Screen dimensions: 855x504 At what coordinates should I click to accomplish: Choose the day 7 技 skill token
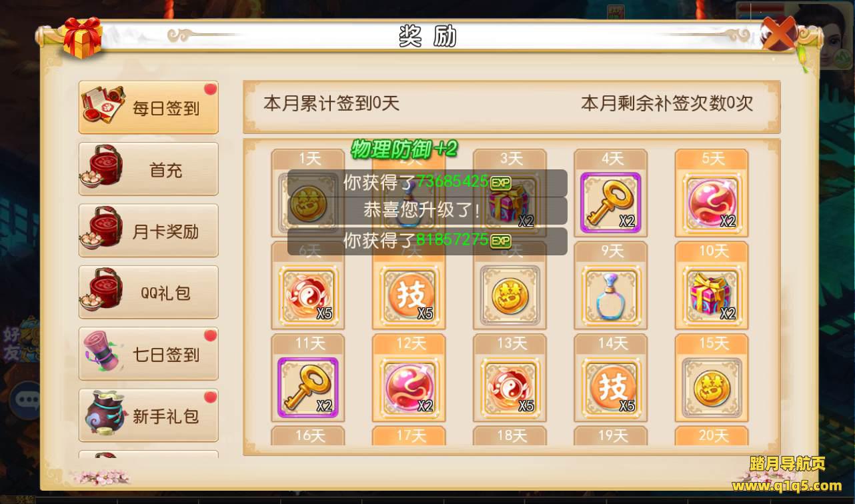[x=409, y=295]
